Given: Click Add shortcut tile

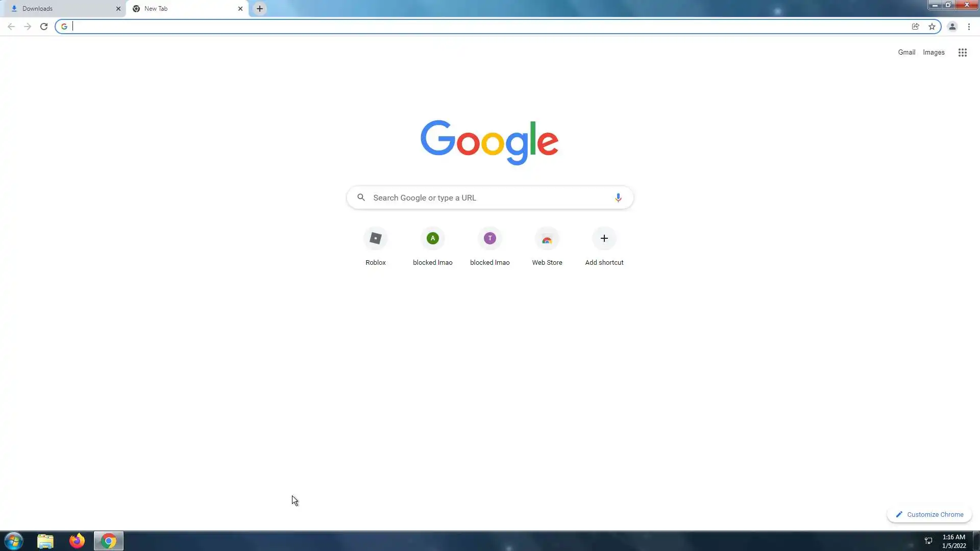Looking at the screenshot, I should click(604, 239).
